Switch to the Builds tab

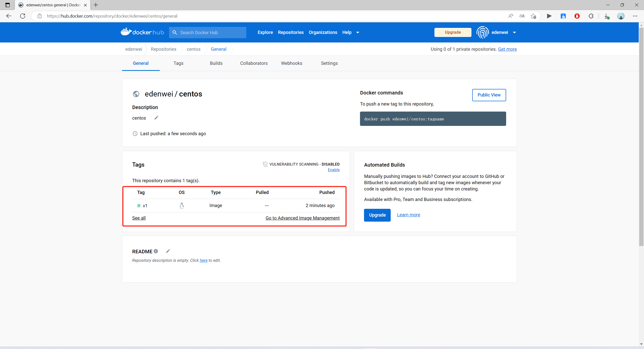216,63
